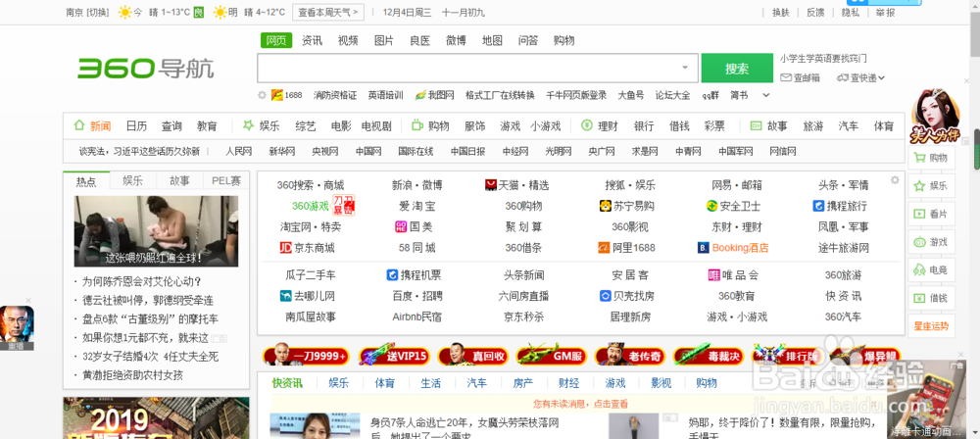Open 格式工厂在线转换 quick link

click(x=500, y=95)
